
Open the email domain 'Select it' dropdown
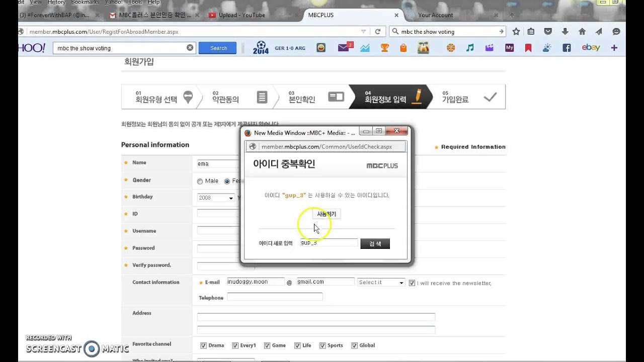tap(381, 283)
